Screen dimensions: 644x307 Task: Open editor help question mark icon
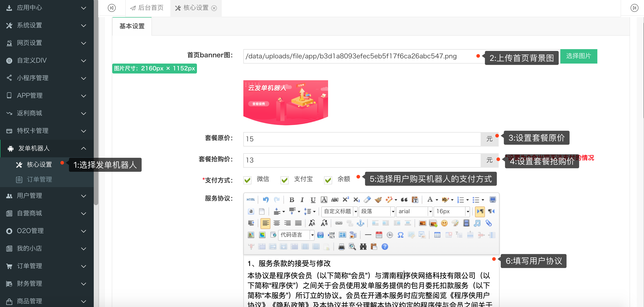click(385, 247)
